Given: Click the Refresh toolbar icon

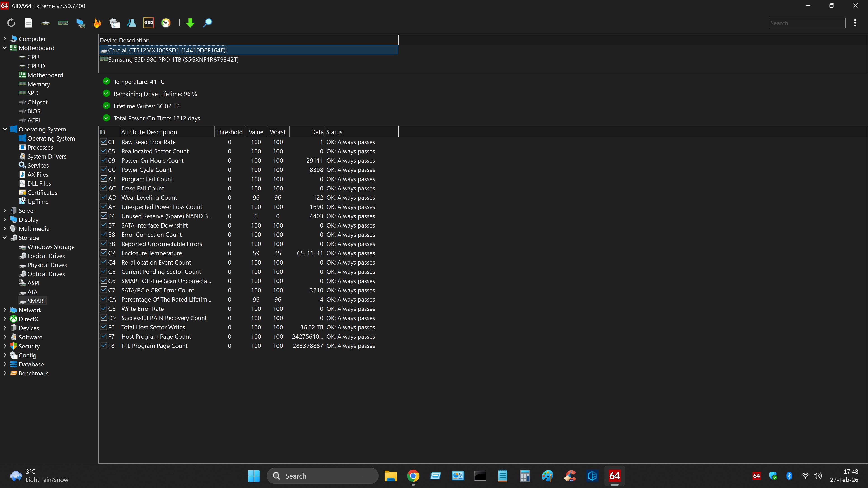Looking at the screenshot, I should tap(11, 23).
